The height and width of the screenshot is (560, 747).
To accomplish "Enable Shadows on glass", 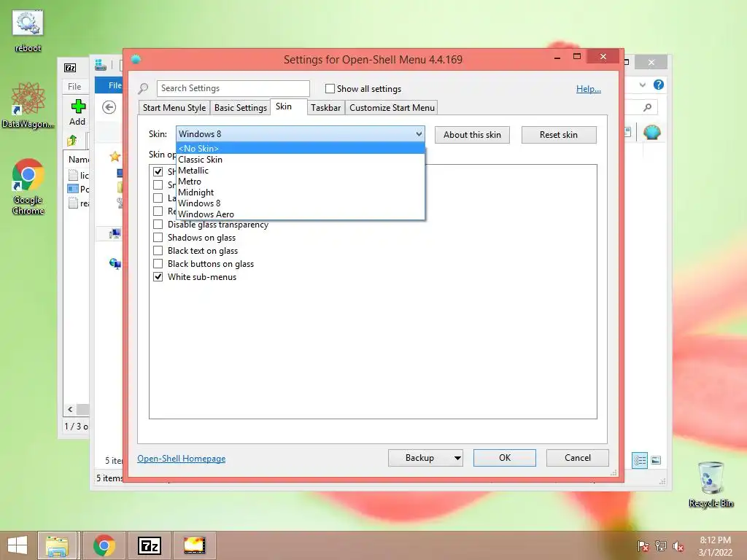I will [x=158, y=238].
